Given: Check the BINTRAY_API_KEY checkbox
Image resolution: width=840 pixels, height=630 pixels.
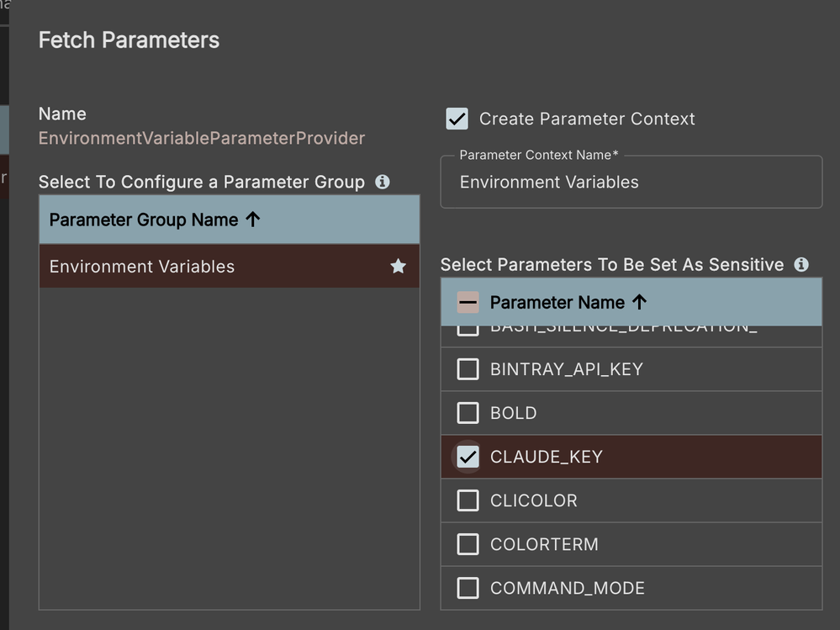Looking at the screenshot, I should (468, 369).
